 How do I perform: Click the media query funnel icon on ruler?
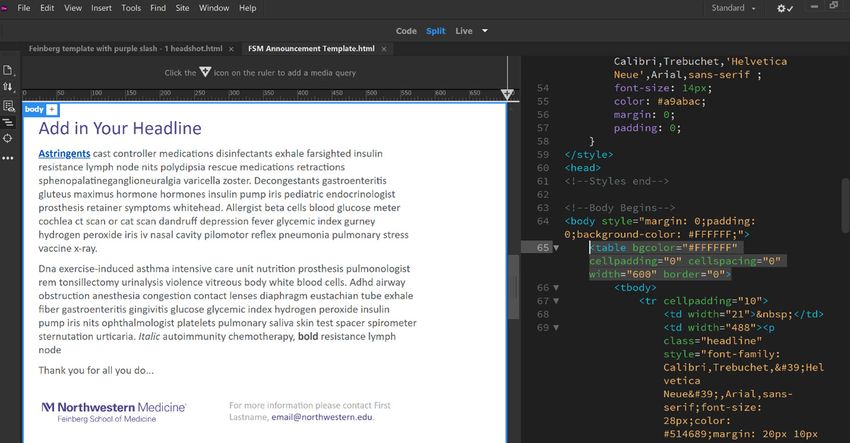click(x=507, y=94)
